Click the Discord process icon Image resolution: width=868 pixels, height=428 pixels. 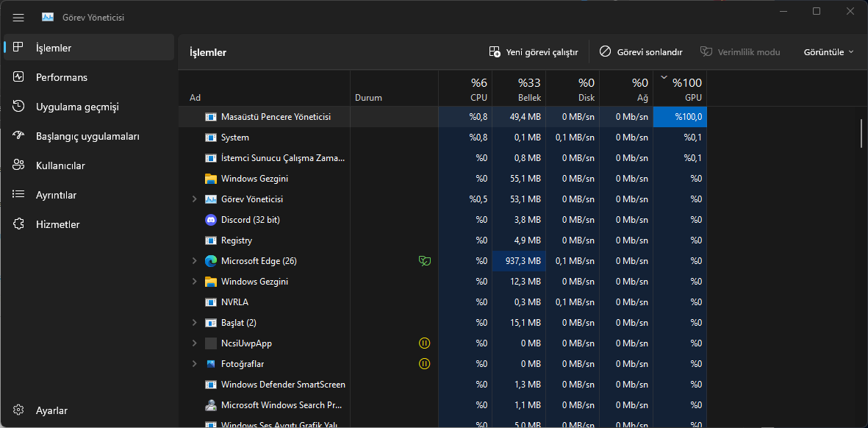click(211, 220)
